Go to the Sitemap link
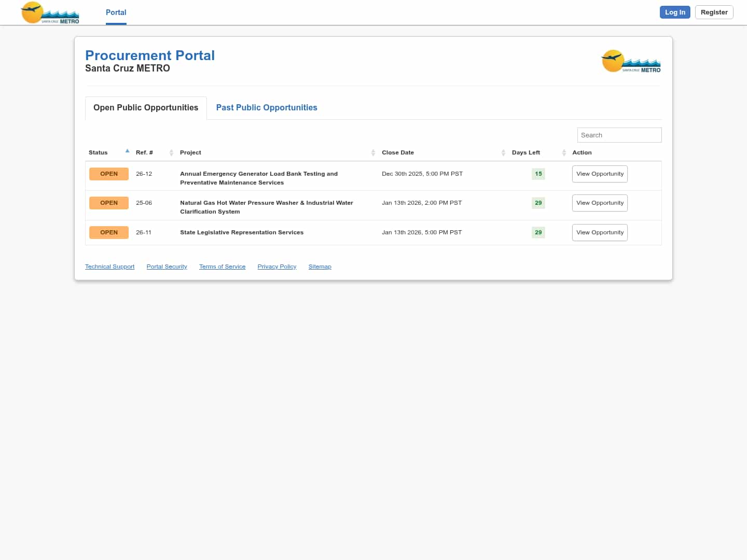The image size is (747, 560). click(320, 267)
